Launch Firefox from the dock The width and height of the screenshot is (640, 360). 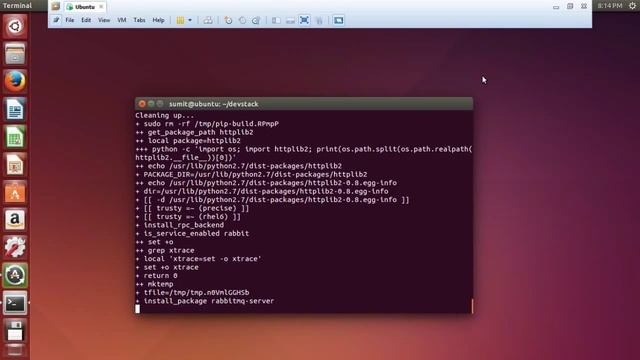(15, 81)
